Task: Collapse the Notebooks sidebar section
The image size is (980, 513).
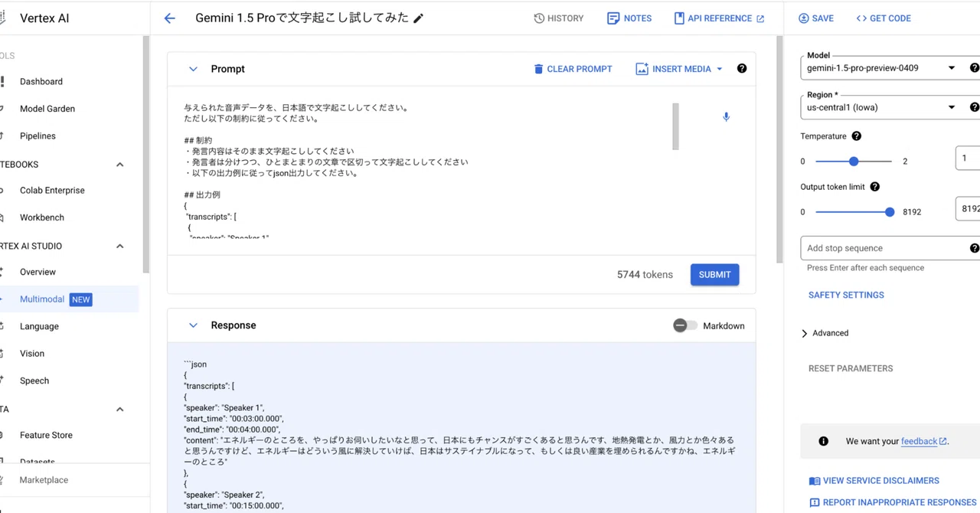Action: click(x=119, y=165)
